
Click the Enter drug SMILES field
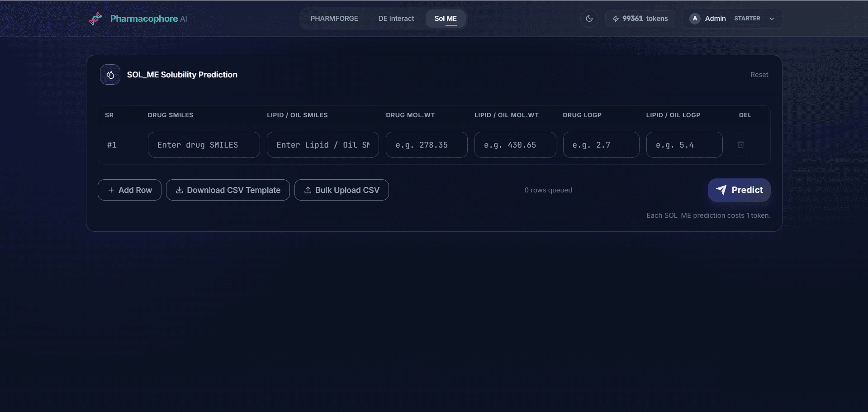tap(204, 144)
